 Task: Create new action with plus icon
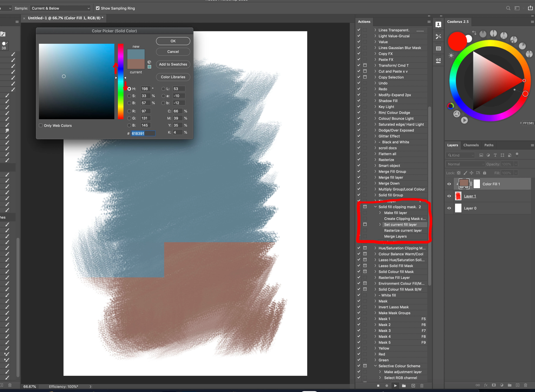coord(413,386)
